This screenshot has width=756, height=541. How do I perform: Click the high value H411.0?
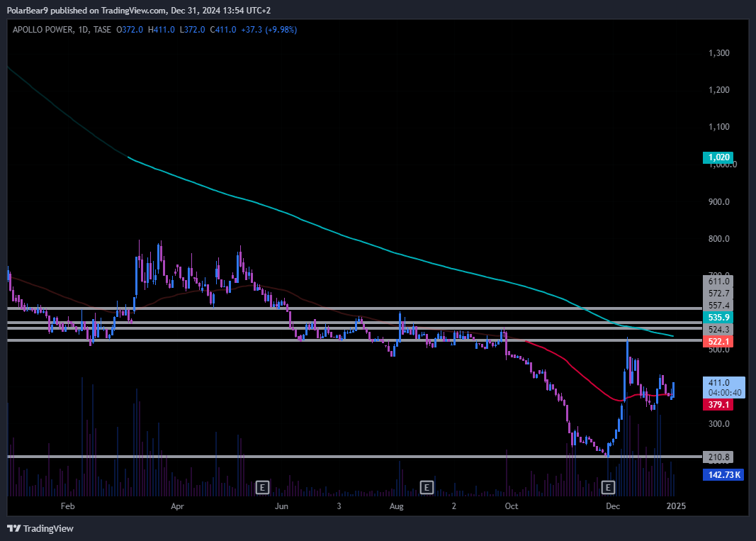coord(161,30)
